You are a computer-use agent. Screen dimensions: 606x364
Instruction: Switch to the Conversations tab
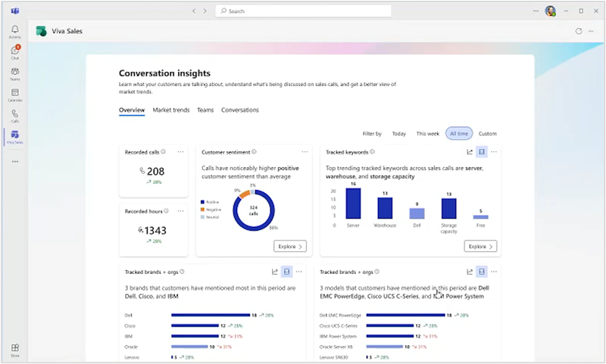(x=239, y=110)
